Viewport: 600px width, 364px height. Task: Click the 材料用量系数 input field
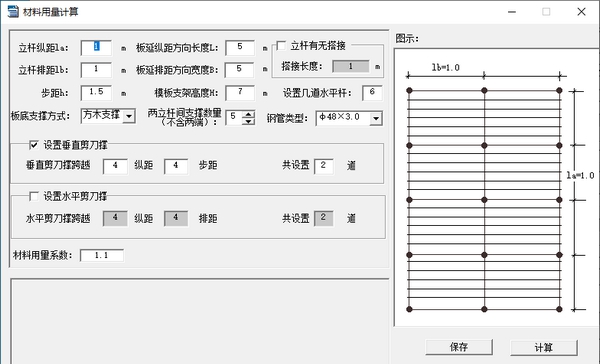coord(102,255)
